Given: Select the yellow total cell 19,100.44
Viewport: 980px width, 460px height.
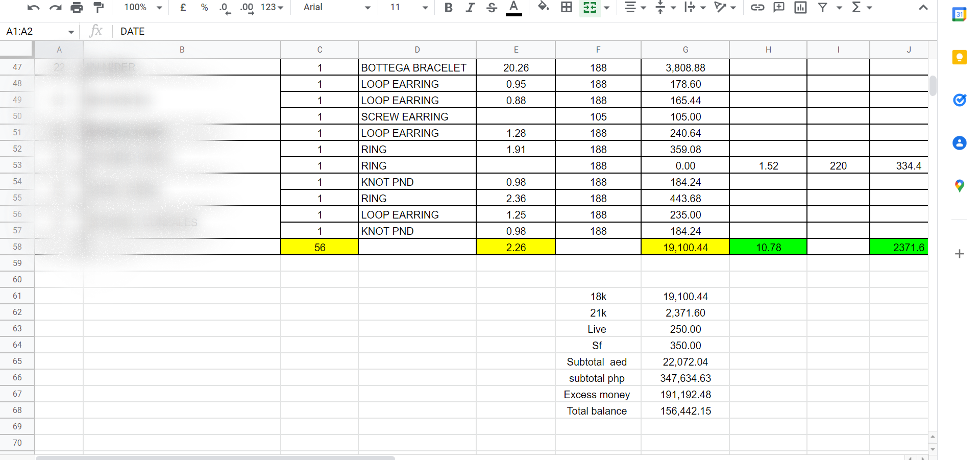Looking at the screenshot, I should click(685, 247).
